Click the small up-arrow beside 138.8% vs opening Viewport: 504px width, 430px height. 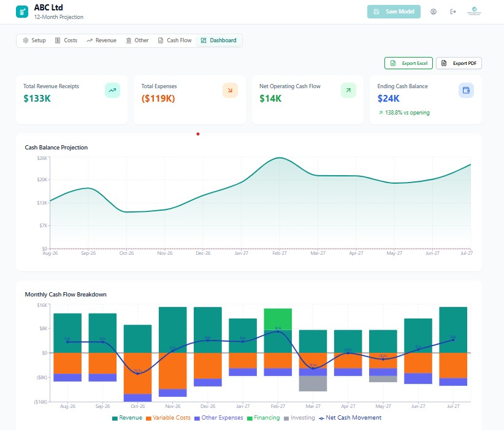point(381,113)
